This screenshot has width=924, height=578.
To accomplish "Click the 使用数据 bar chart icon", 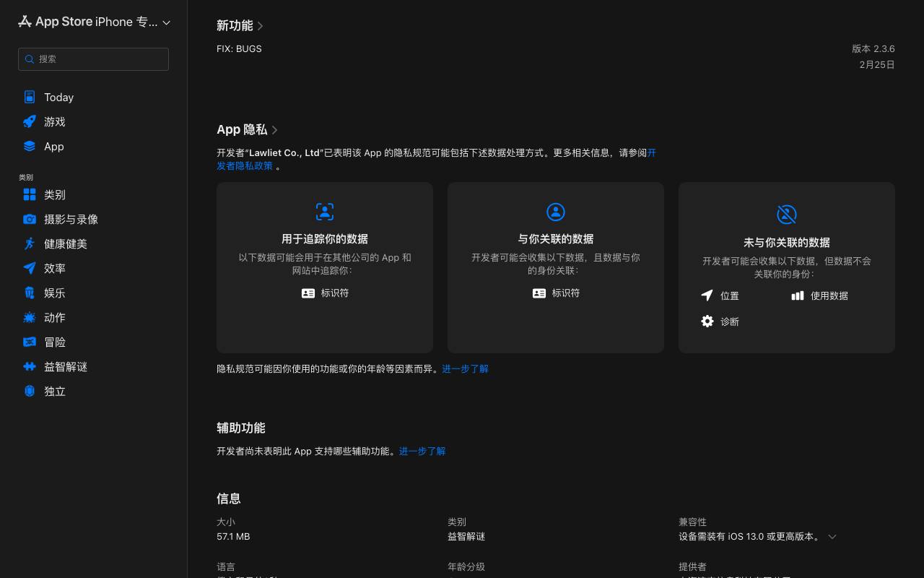I will click(x=798, y=296).
